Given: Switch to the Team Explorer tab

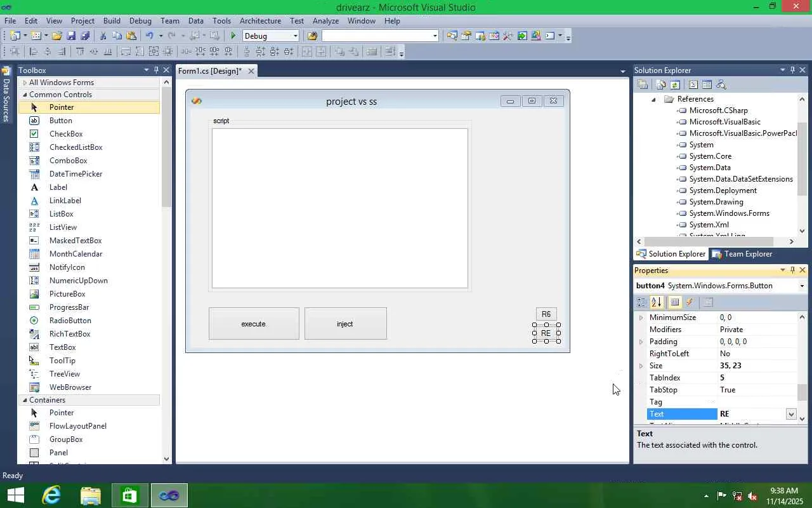Looking at the screenshot, I should [742, 254].
